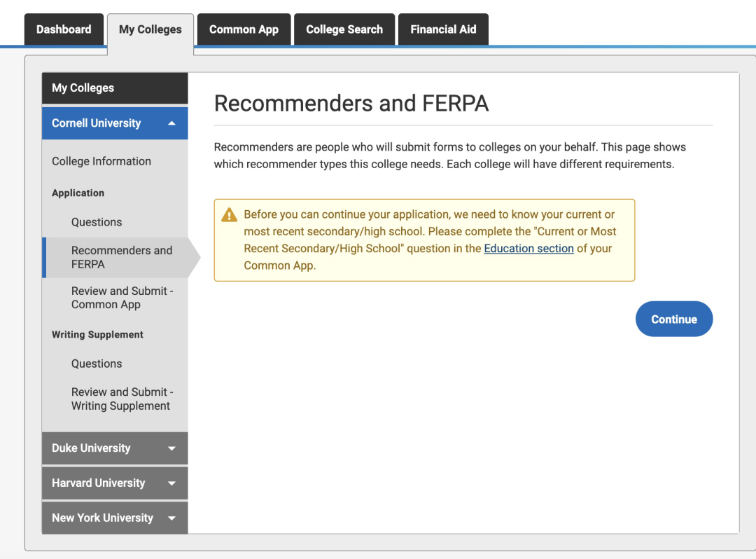Expand Harvard University dropdown arrow
Screen dimensions: 756x559
(x=171, y=483)
